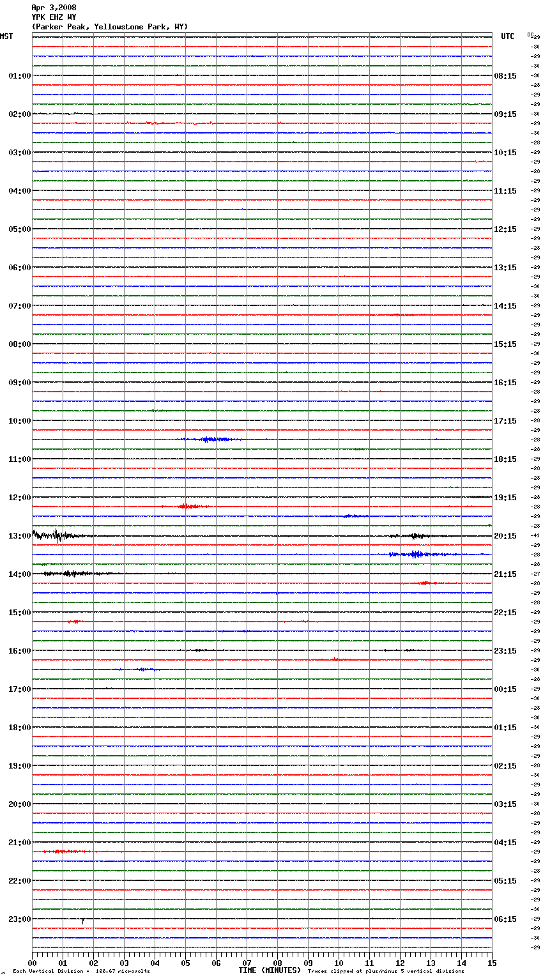Viewport: 543px width, 980px height.
Task: Select the '23:00' MST hour label
Action: pos(20,919)
